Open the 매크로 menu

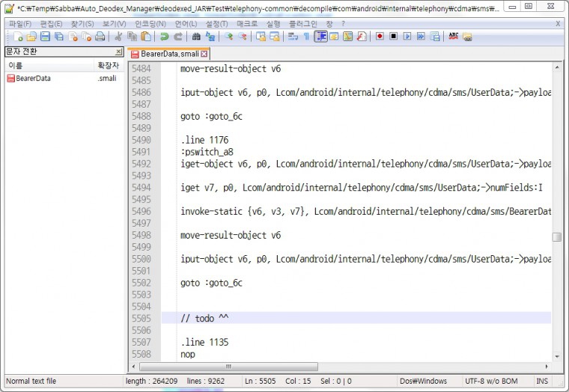(247, 24)
